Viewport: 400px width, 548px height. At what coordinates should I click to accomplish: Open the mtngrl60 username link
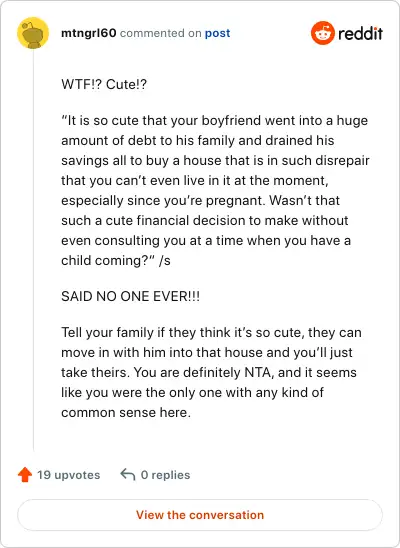coord(88,33)
